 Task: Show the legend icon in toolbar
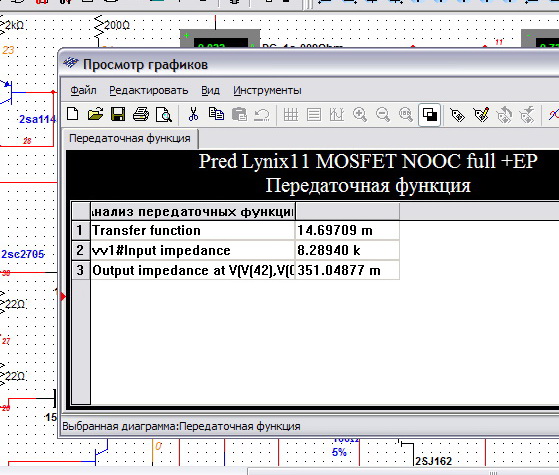pos(314,114)
